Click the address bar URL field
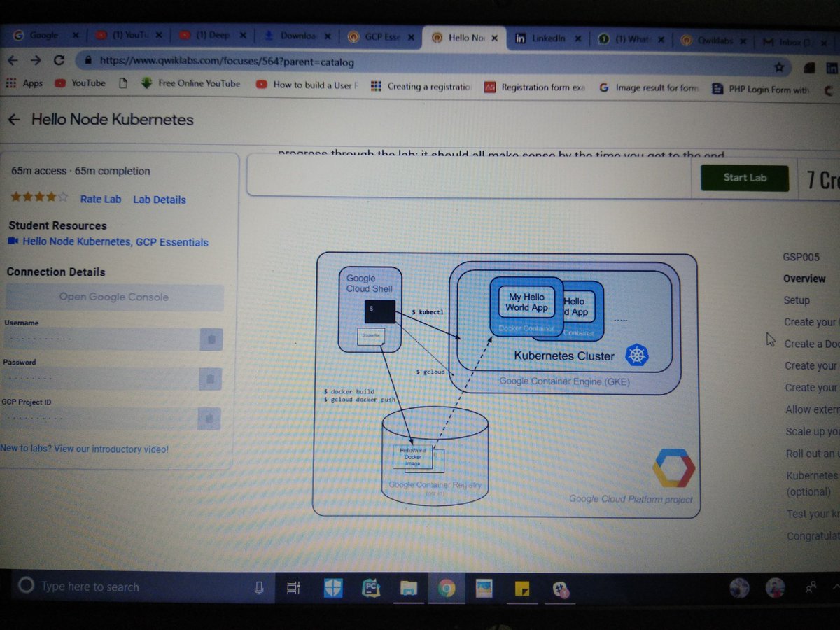Image resolution: width=840 pixels, height=630 pixels. (420, 64)
